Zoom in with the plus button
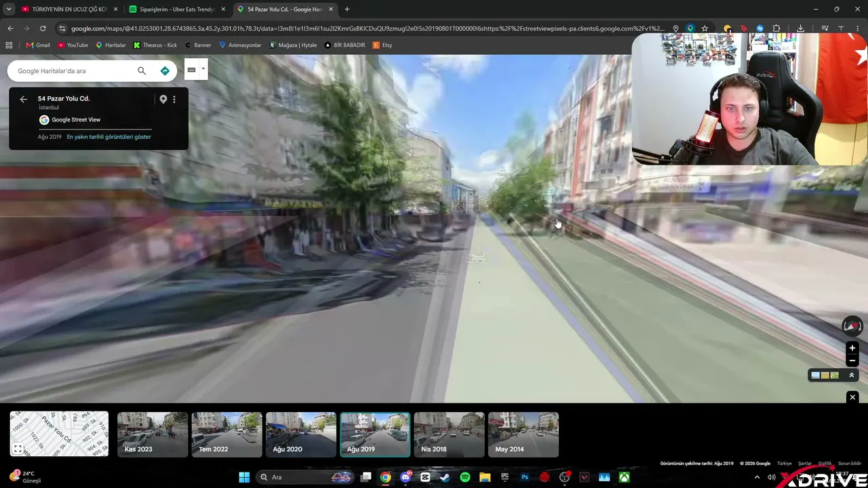Viewport: 868px width, 488px height. click(852, 348)
